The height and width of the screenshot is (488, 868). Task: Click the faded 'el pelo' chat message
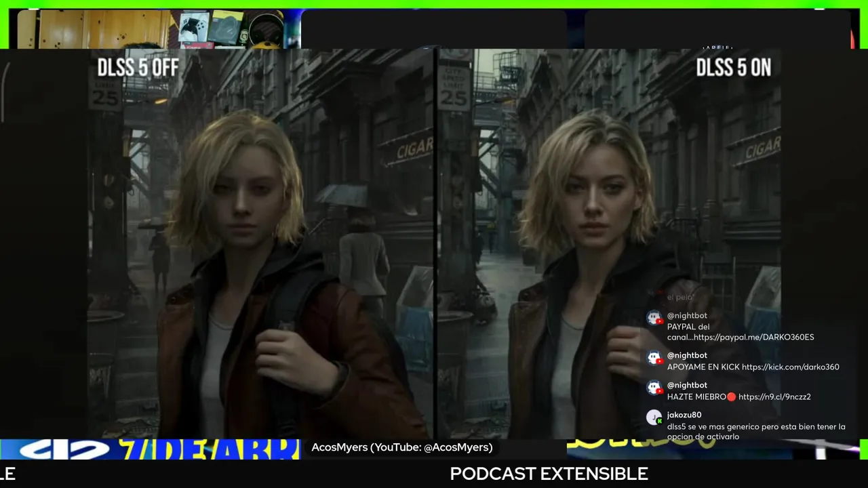pyautogui.click(x=679, y=297)
